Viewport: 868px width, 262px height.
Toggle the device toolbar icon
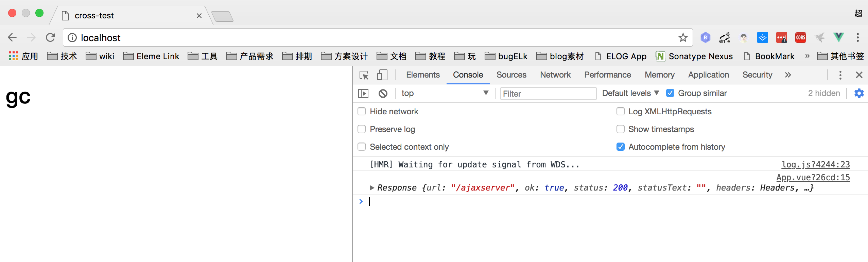point(382,75)
